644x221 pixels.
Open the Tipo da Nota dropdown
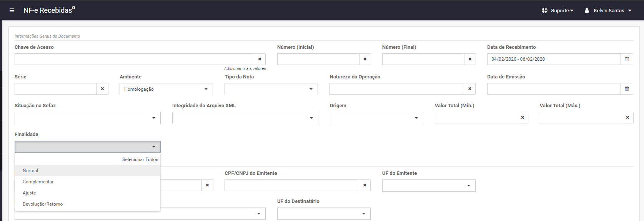tap(271, 89)
